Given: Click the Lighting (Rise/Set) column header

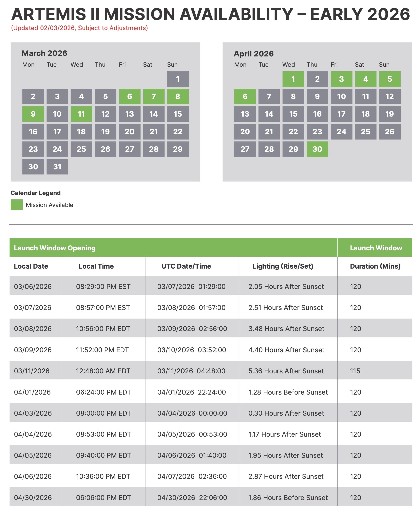Looking at the screenshot, I should [x=283, y=266].
